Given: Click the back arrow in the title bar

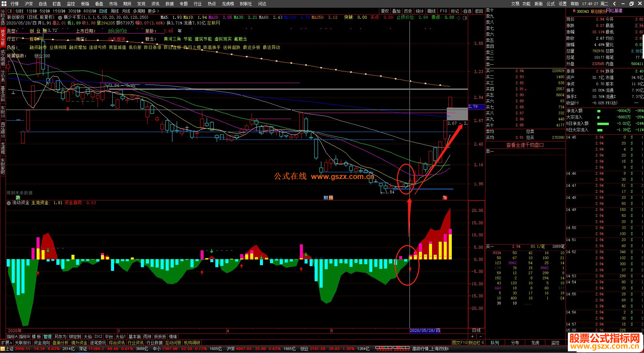Looking at the screenshot, I should point(614,4).
